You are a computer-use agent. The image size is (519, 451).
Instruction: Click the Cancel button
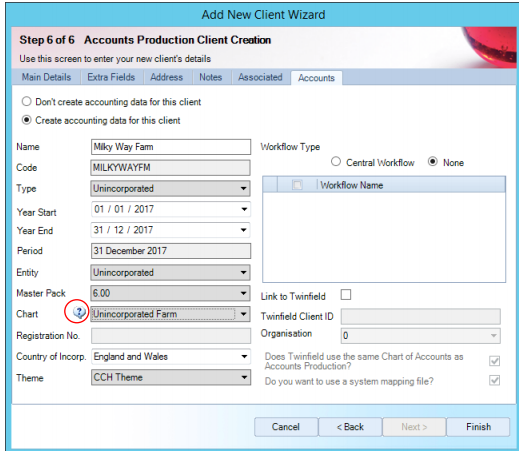(286, 427)
